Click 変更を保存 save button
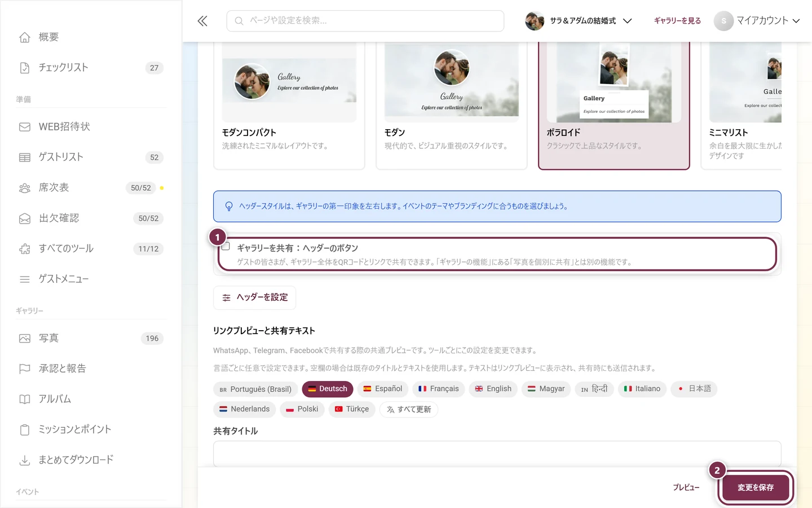Viewport: 812px width, 508px height. point(756,488)
